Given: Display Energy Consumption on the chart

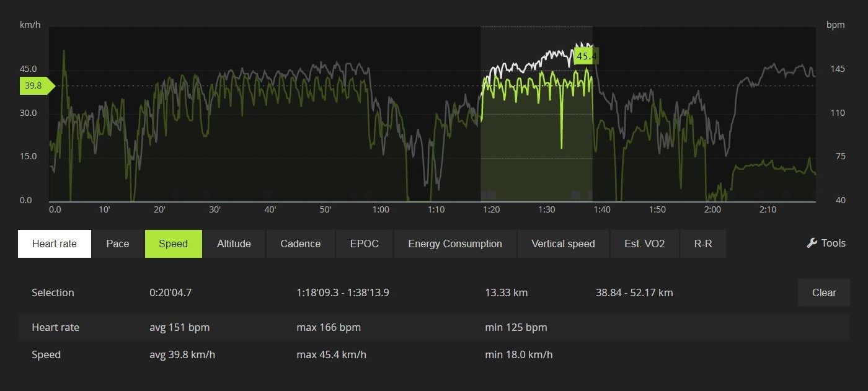Looking at the screenshot, I should coord(455,244).
